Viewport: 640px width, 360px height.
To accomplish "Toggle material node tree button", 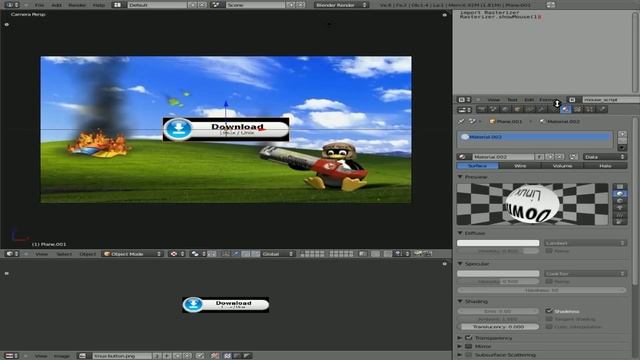I will click(x=574, y=157).
